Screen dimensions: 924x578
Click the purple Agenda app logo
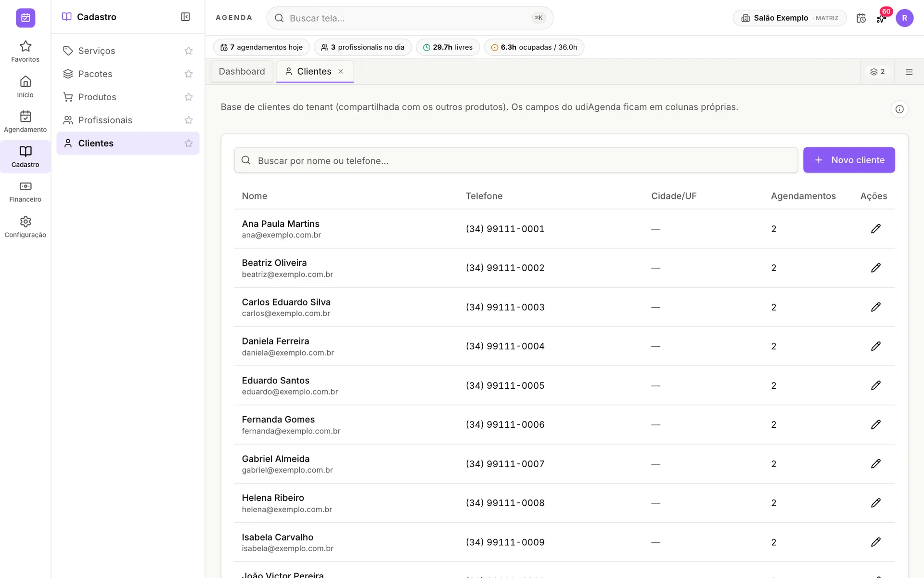26,18
